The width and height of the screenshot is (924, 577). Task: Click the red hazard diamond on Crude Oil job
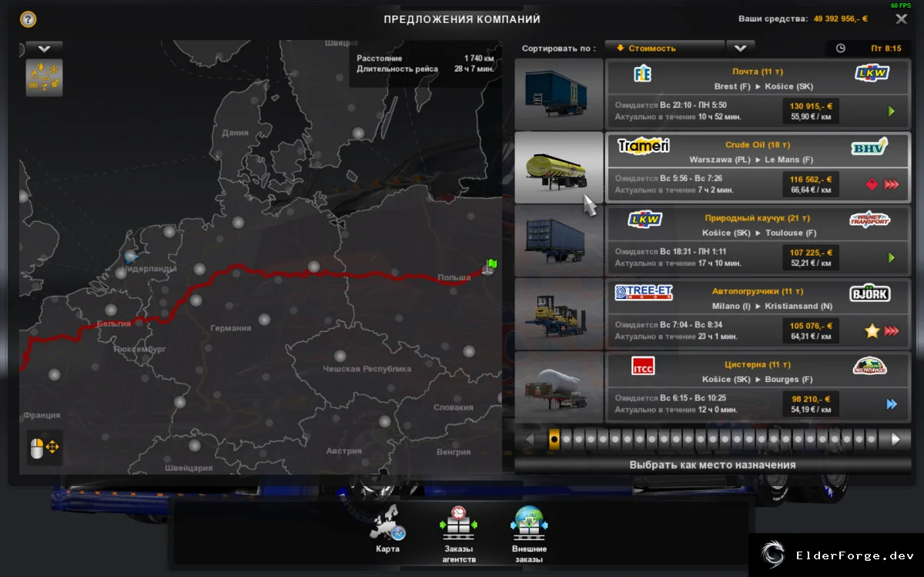coord(872,184)
